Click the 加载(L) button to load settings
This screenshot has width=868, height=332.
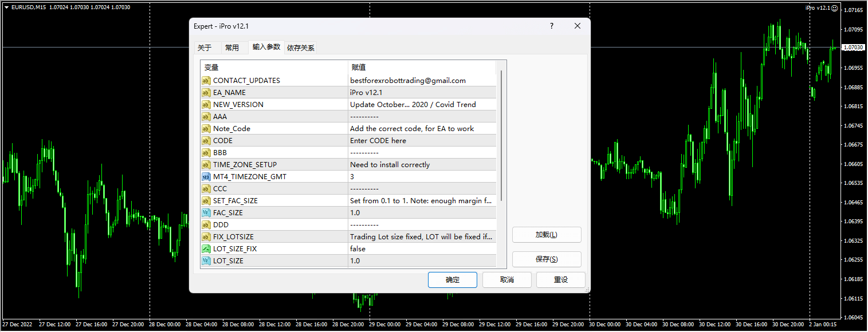click(546, 235)
